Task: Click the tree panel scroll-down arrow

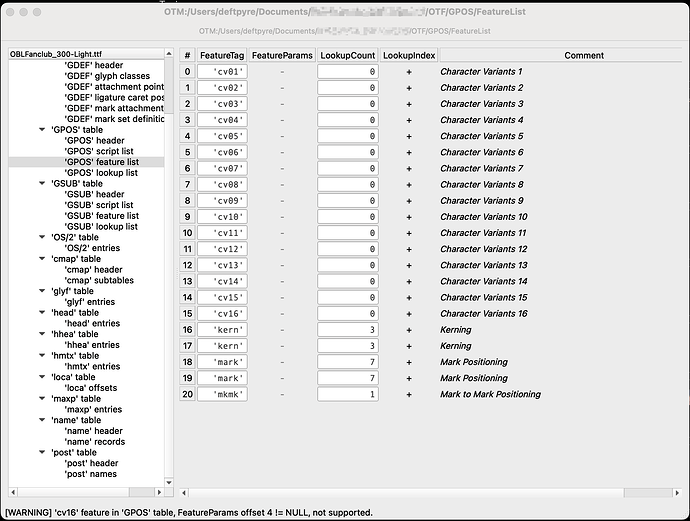Action: (x=169, y=482)
